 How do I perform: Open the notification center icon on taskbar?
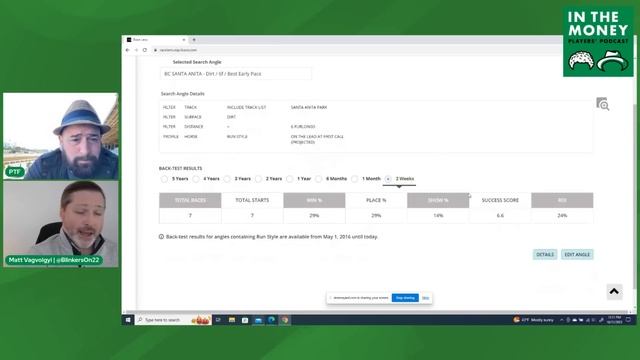pyautogui.click(x=629, y=320)
